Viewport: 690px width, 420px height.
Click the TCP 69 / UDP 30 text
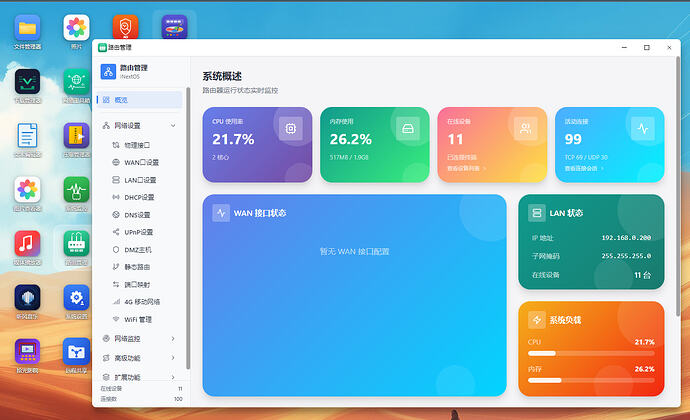[586, 157]
